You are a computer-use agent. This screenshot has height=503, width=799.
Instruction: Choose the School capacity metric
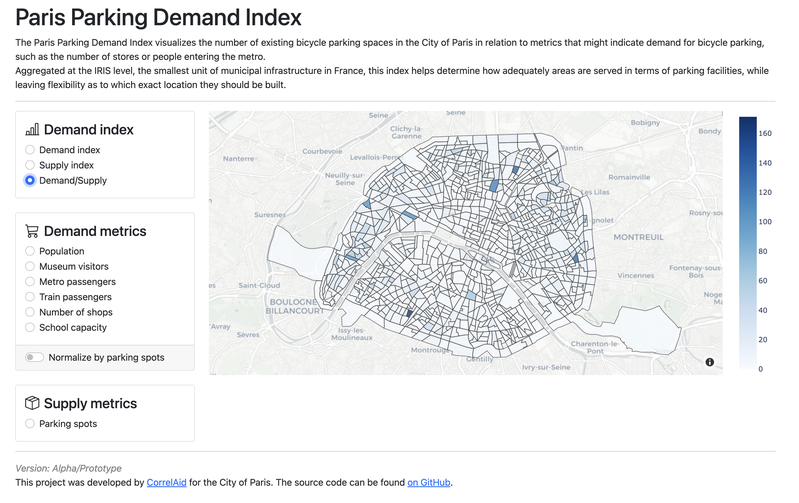30,328
